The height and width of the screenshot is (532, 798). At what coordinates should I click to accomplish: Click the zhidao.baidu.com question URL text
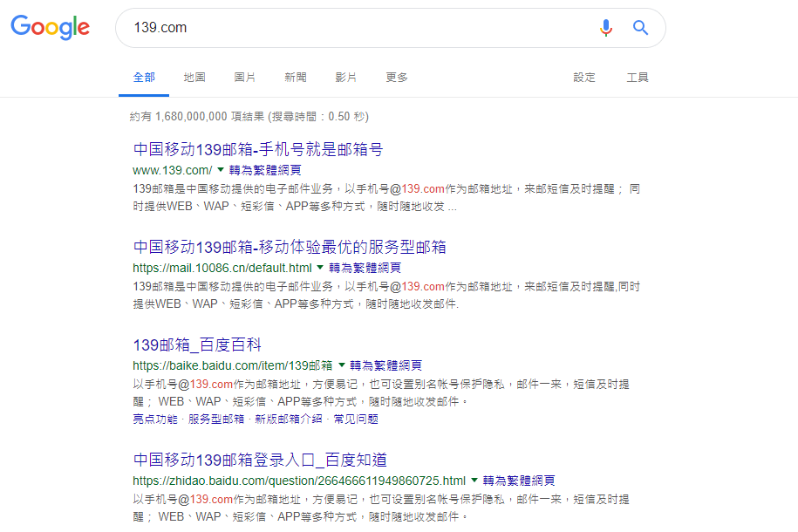coord(299,481)
